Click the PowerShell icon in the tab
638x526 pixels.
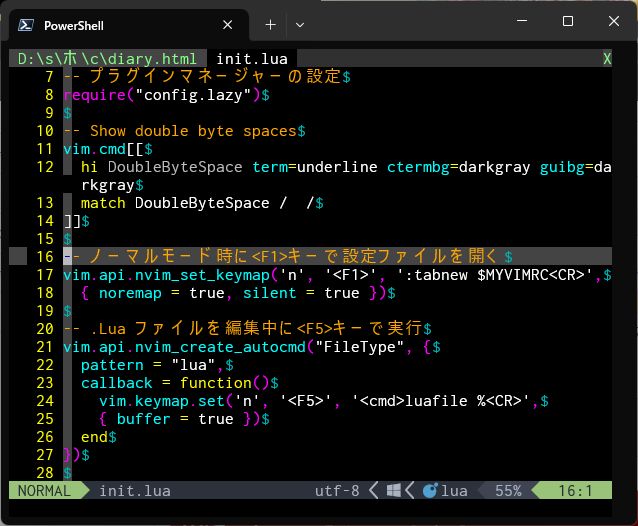(27, 25)
